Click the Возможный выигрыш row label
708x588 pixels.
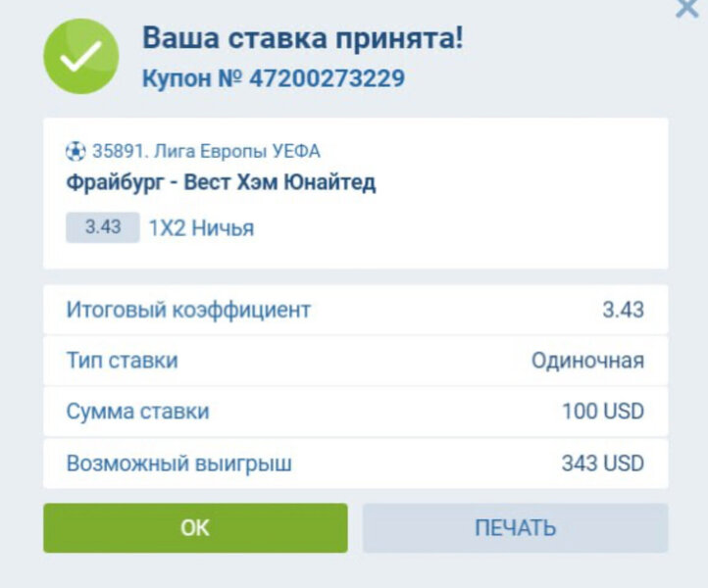178,463
